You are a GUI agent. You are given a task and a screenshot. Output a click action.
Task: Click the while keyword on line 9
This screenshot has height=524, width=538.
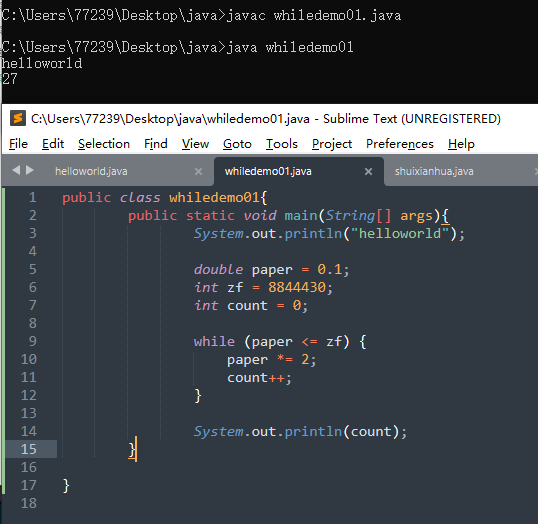pyautogui.click(x=214, y=341)
